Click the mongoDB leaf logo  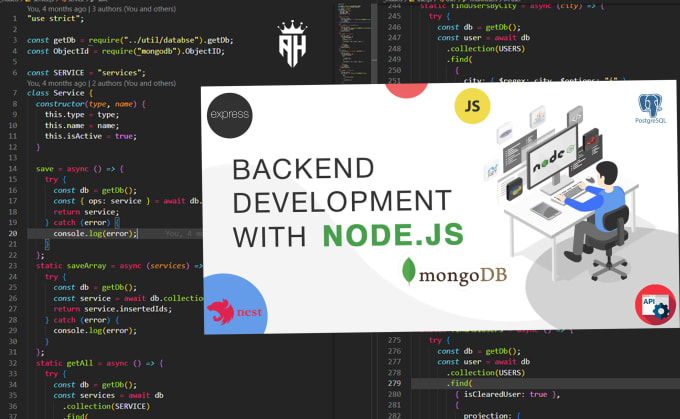(409, 271)
